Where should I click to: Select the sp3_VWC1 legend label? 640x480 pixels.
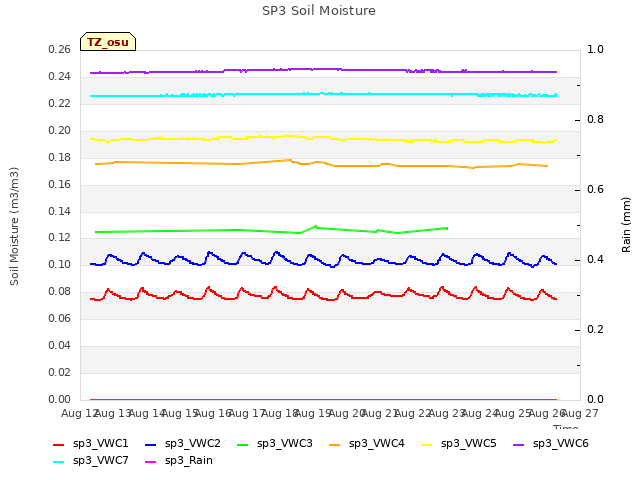[100, 444]
